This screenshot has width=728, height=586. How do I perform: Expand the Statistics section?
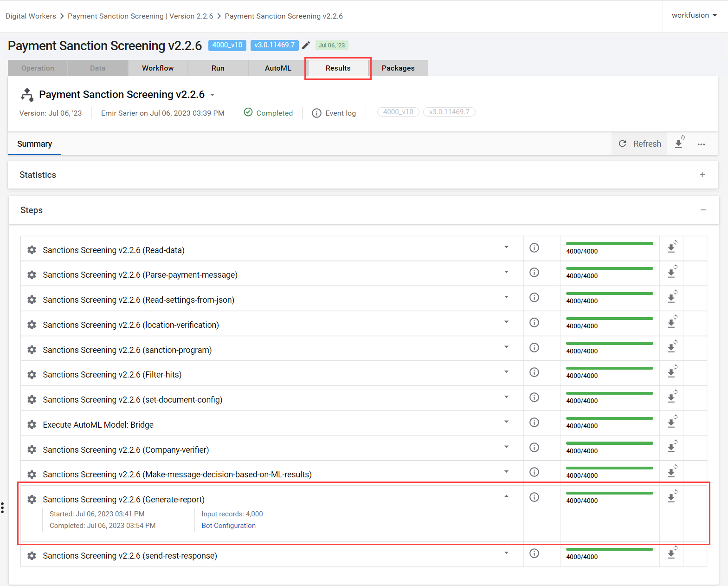coord(702,175)
